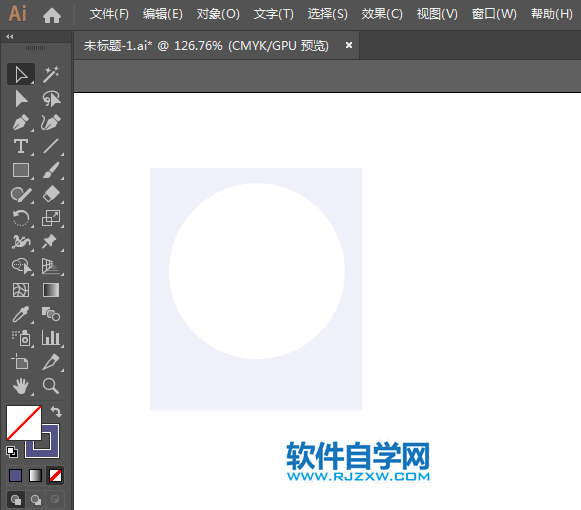The image size is (581, 510).
Task: Open the 编辑(E) menu
Action: click(163, 14)
